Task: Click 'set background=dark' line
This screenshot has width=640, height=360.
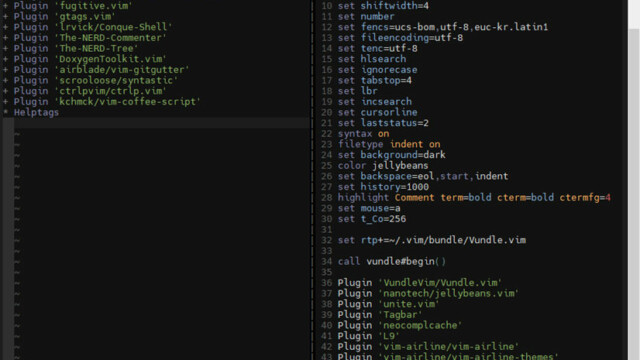Action: [391, 155]
